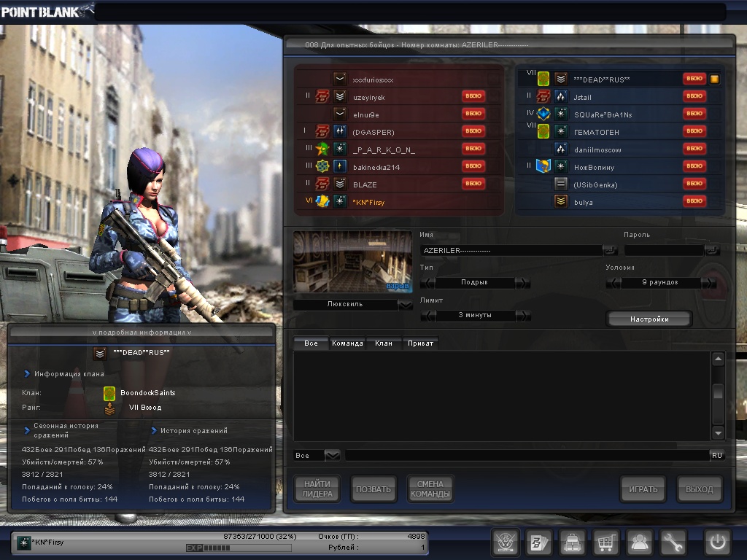Click the chat scrollbar thumb
747x560 pixels.
click(718, 392)
